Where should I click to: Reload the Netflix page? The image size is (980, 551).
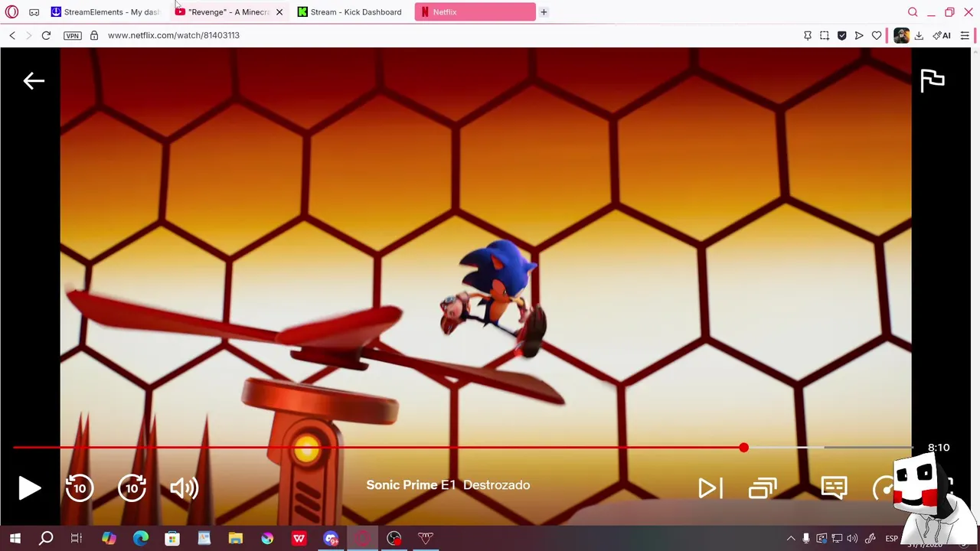(46, 35)
